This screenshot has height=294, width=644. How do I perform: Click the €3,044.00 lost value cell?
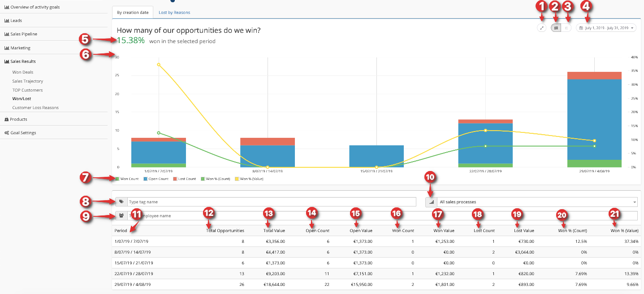click(x=525, y=252)
